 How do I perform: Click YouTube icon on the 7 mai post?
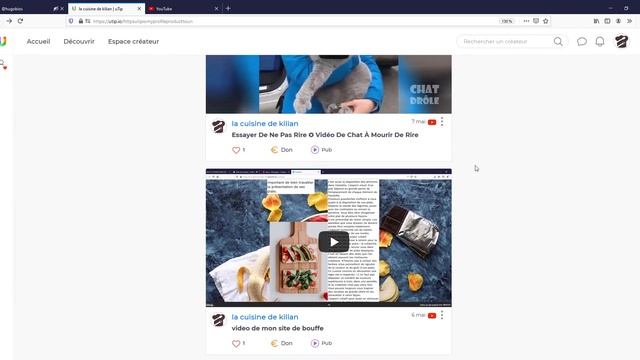click(x=432, y=122)
